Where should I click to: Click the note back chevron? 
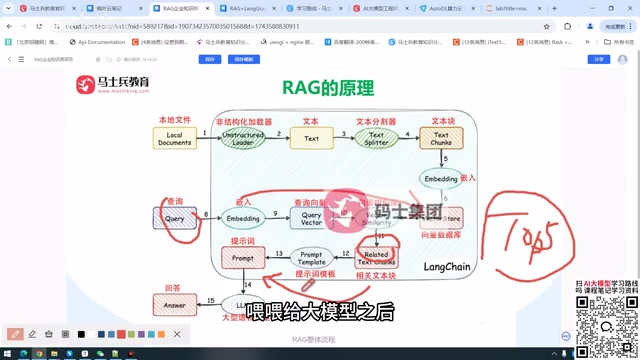9,59
